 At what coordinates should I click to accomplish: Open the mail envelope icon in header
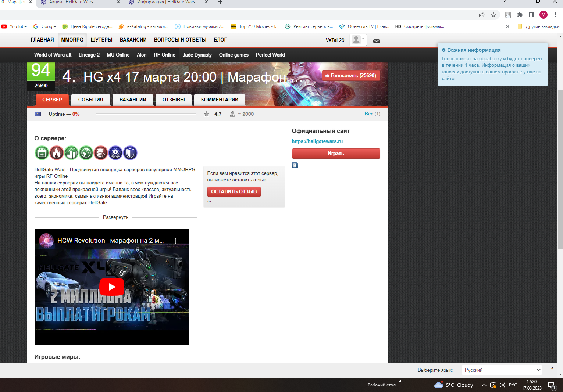pyautogui.click(x=377, y=40)
